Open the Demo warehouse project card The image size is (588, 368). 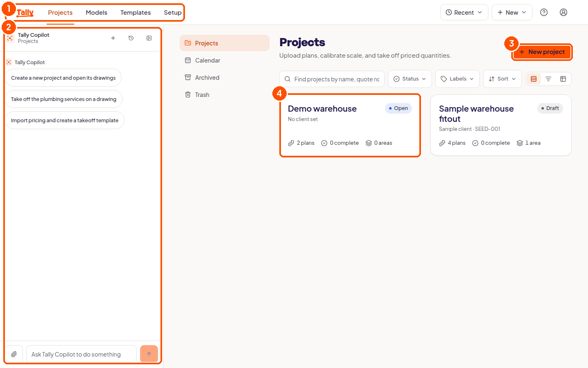pyautogui.click(x=350, y=125)
